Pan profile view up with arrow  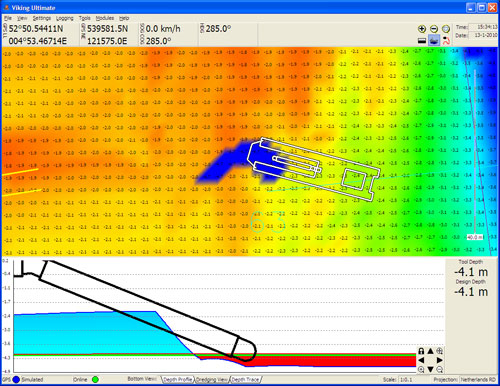430,351
